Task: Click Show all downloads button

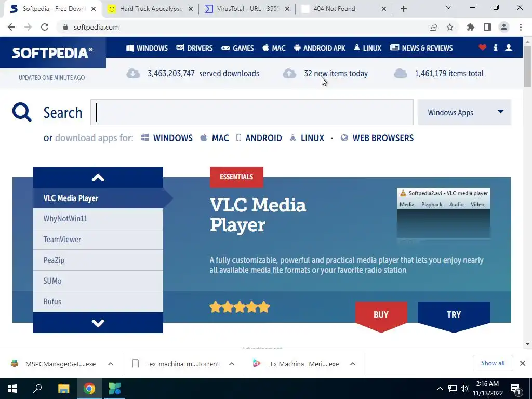Action: point(493,363)
